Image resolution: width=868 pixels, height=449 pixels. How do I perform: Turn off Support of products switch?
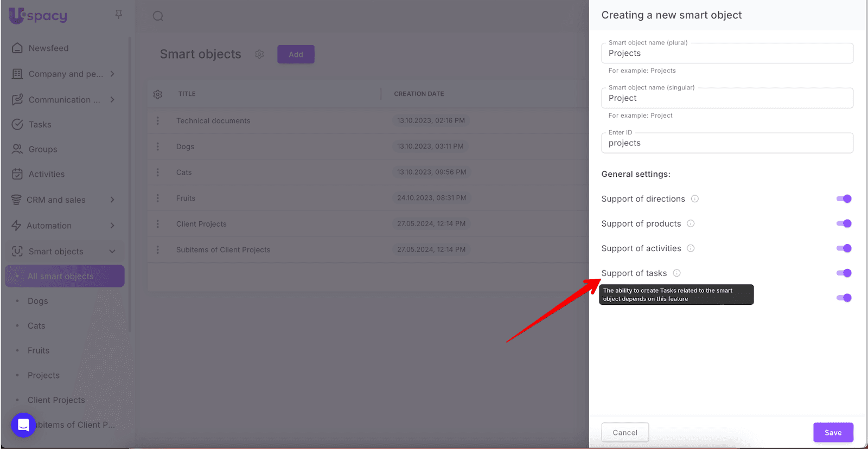click(x=844, y=223)
